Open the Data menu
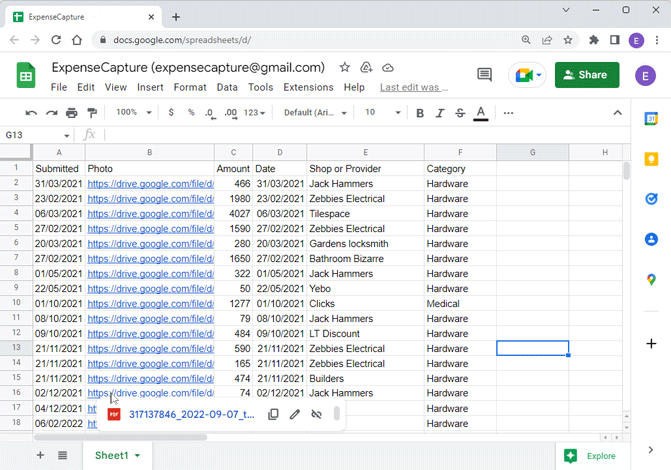The height and width of the screenshot is (470, 671). pyautogui.click(x=227, y=87)
